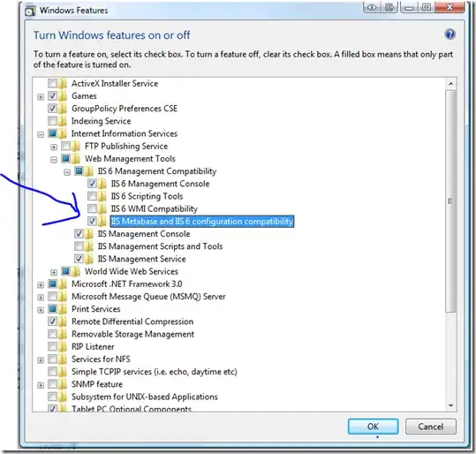Image resolution: width=476 pixels, height=454 pixels.
Task: Select 'Removable Storage Management' label
Action: (132, 335)
